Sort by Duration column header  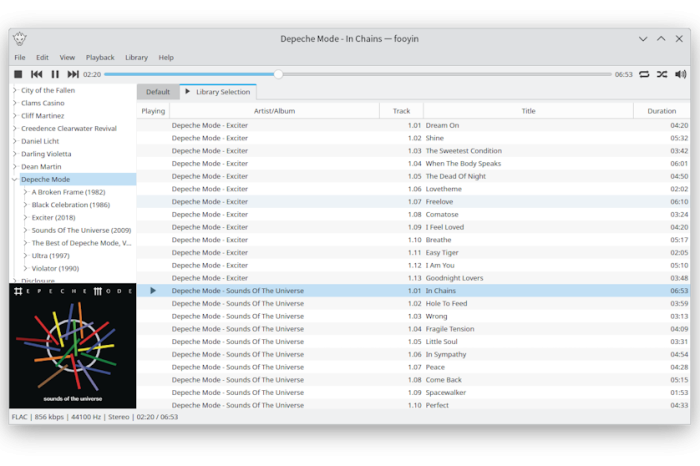pos(662,111)
